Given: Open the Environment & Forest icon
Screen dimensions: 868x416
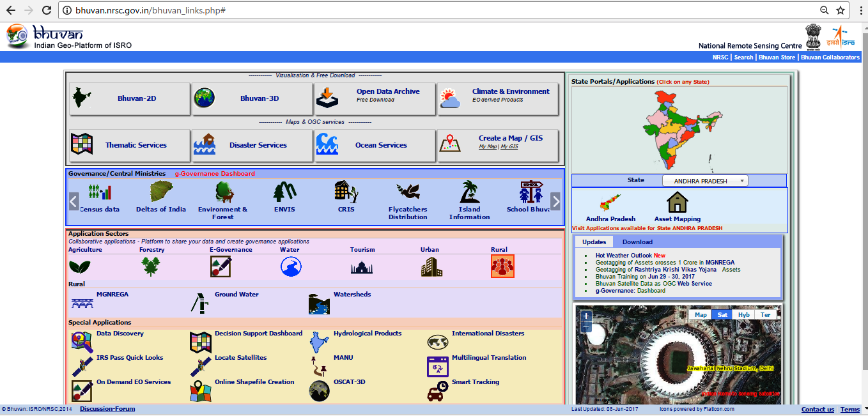Looking at the screenshot, I should (x=223, y=192).
